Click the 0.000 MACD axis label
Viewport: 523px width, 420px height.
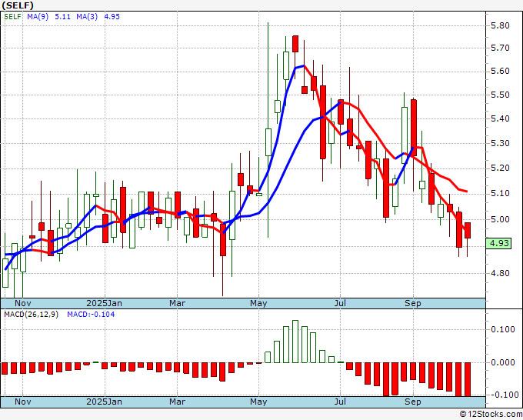pyautogui.click(x=501, y=363)
